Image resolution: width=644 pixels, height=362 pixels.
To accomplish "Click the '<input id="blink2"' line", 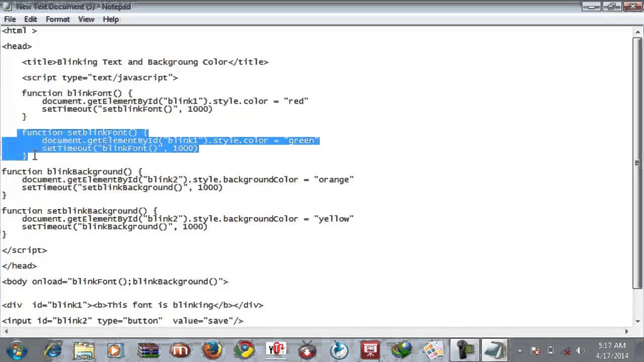I will [x=123, y=320].
